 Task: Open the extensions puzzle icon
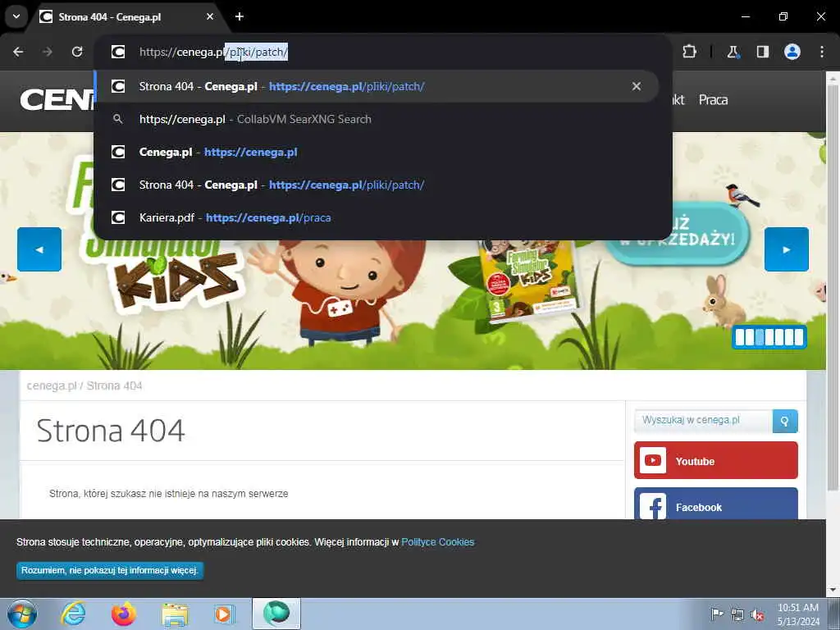coord(689,52)
